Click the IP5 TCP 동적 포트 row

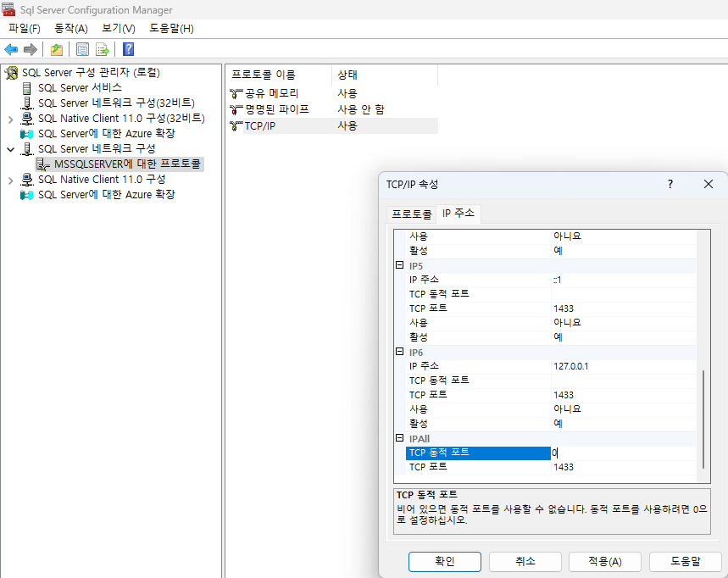tap(551, 294)
